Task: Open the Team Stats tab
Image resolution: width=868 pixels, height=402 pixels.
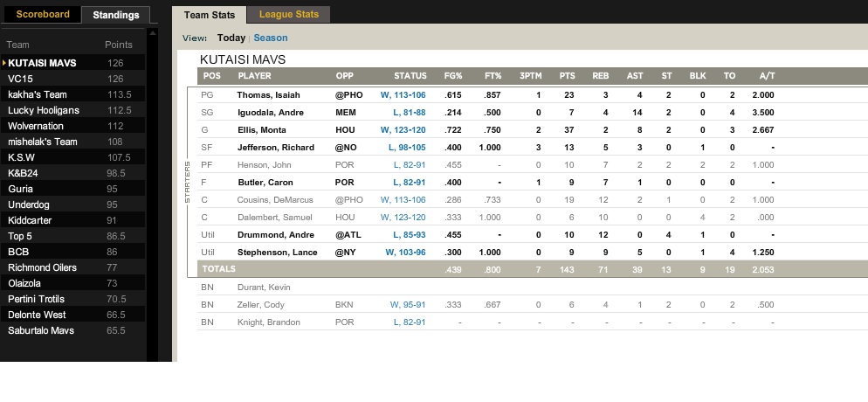Action: coord(210,15)
